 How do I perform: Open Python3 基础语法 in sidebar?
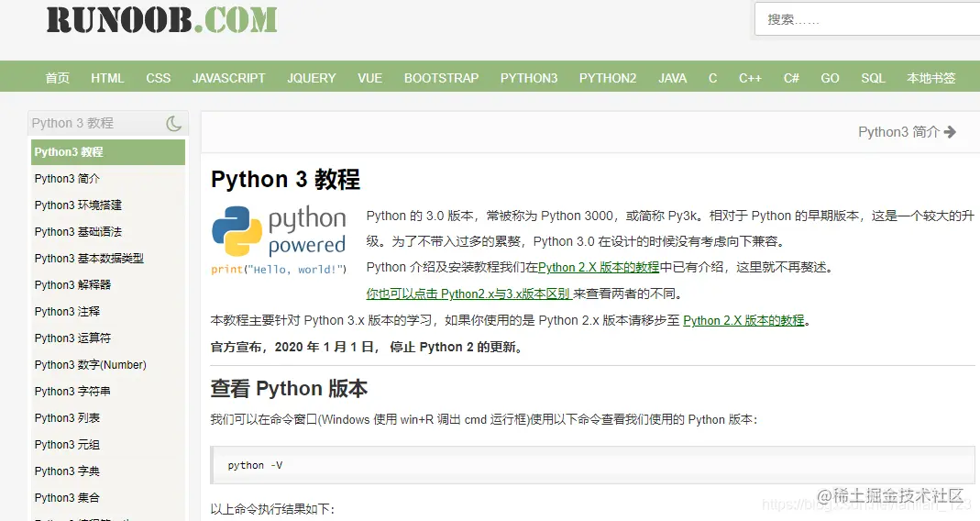(x=78, y=232)
